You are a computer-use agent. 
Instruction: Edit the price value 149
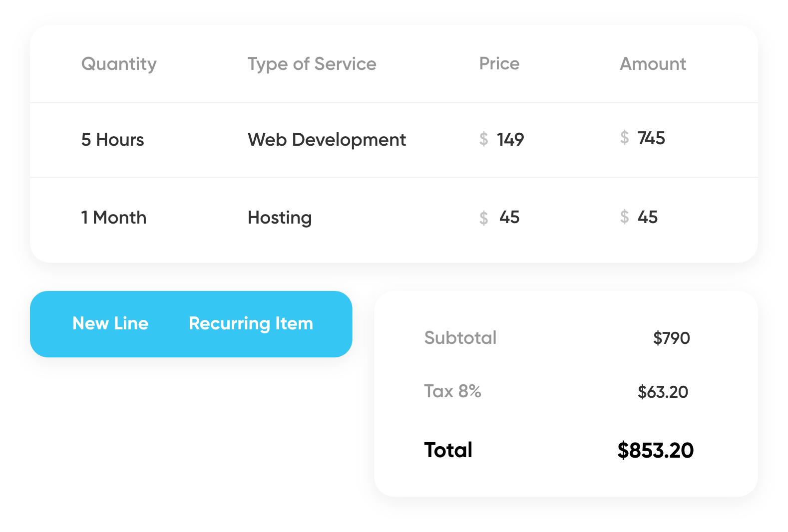click(510, 139)
